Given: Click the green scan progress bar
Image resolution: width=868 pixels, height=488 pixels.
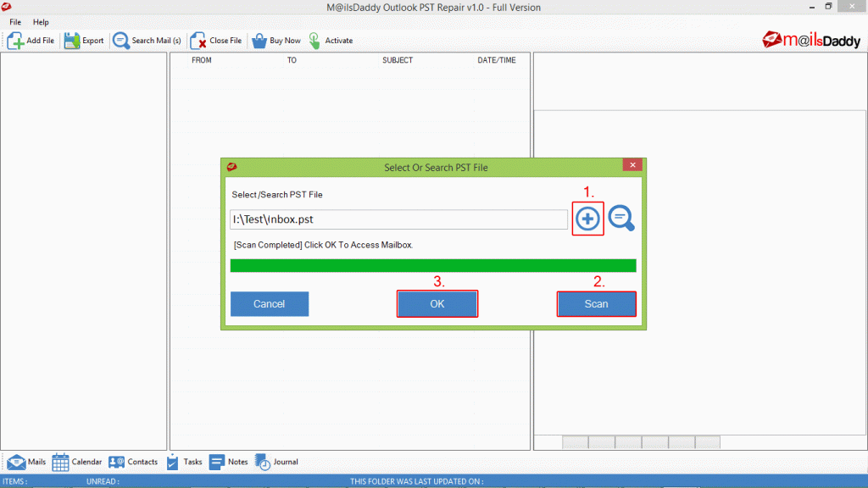Looking at the screenshot, I should point(433,265).
